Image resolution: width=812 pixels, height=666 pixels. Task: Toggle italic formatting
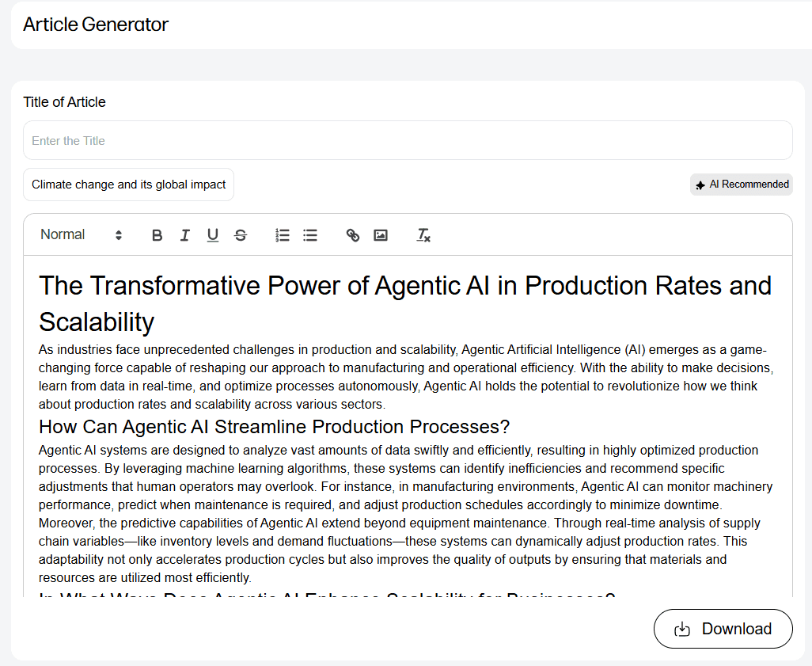tap(185, 235)
